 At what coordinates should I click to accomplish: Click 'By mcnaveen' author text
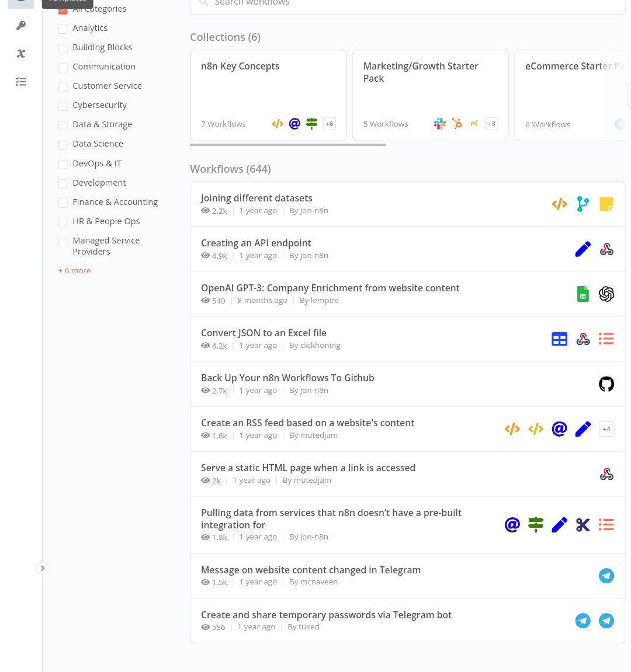[x=313, y=582]
